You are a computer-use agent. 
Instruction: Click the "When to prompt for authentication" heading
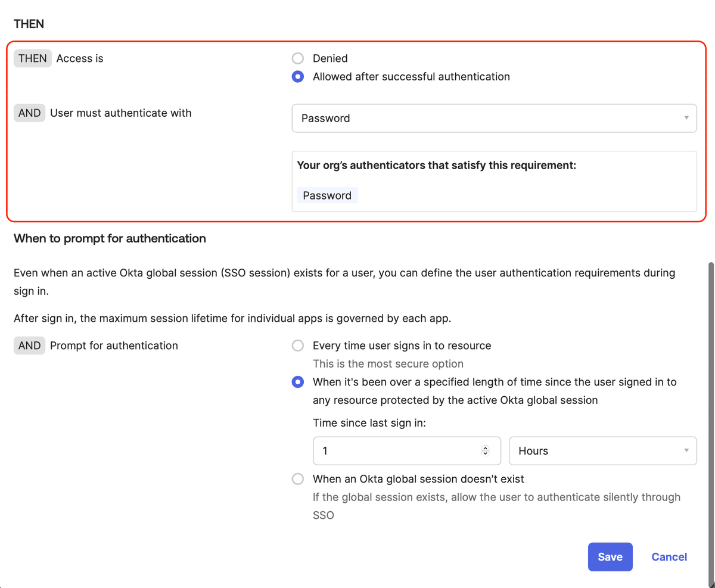(109, 238)
